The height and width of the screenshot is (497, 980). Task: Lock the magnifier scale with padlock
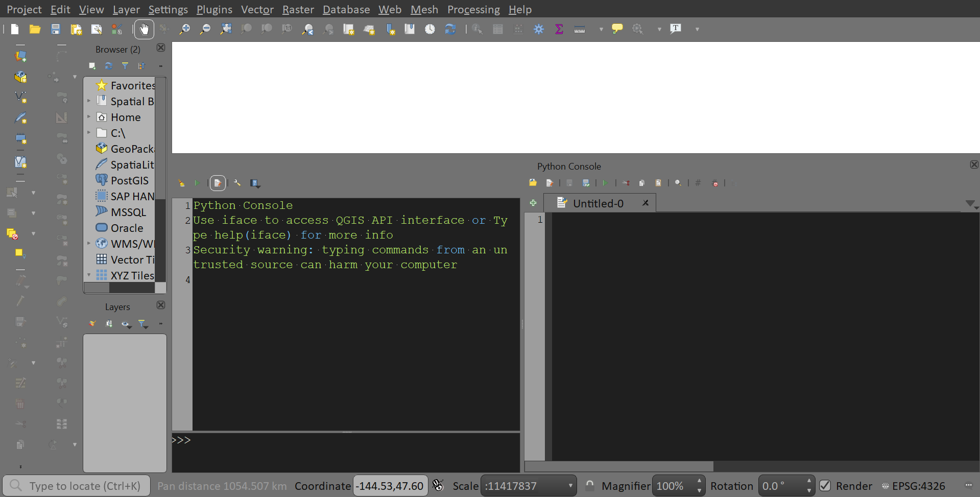tap(589, 486)
